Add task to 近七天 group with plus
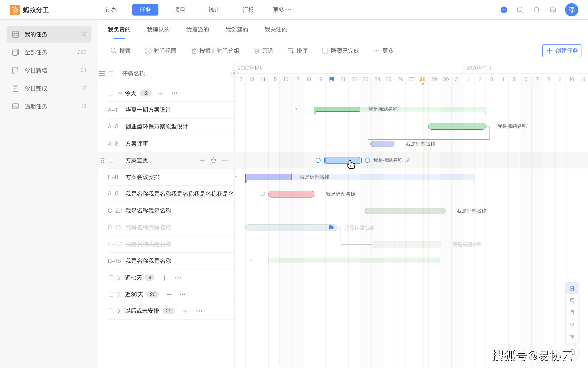The image size is (588, 368). coord(165,278)
